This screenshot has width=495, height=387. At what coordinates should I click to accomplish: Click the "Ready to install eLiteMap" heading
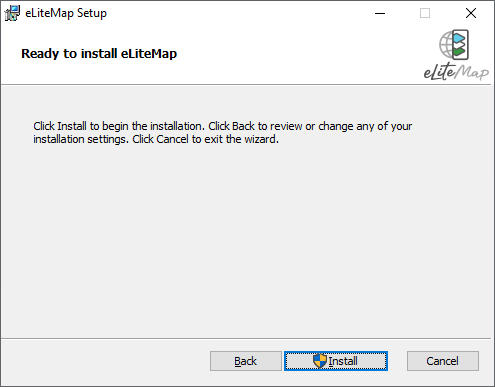tap(99, 54)
